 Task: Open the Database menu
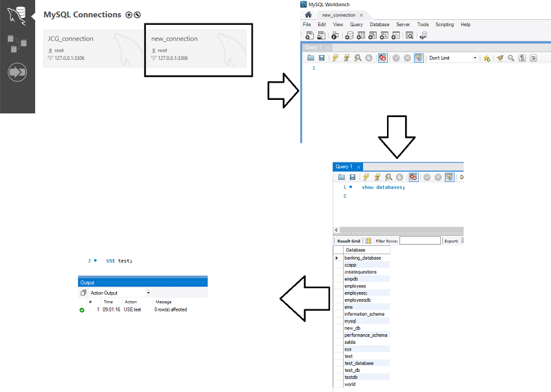(380, 25)
